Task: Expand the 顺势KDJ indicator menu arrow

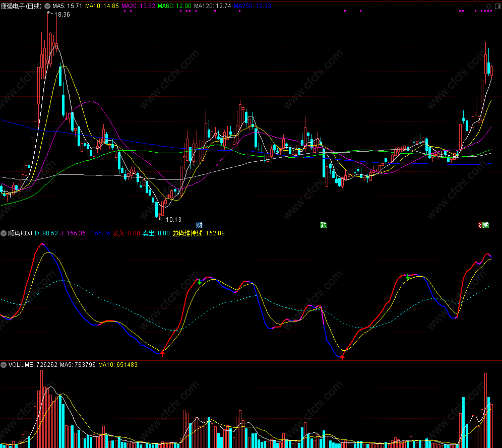Action: coord(4,233)
